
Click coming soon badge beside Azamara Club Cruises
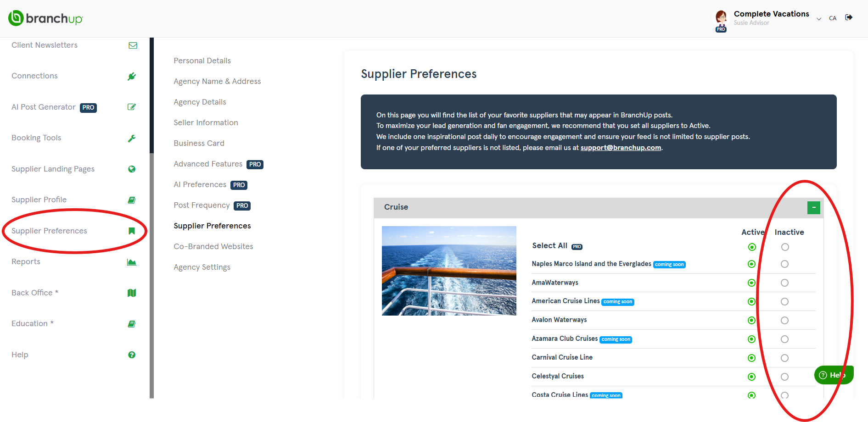pyautogui.click(x=616, y=339)
